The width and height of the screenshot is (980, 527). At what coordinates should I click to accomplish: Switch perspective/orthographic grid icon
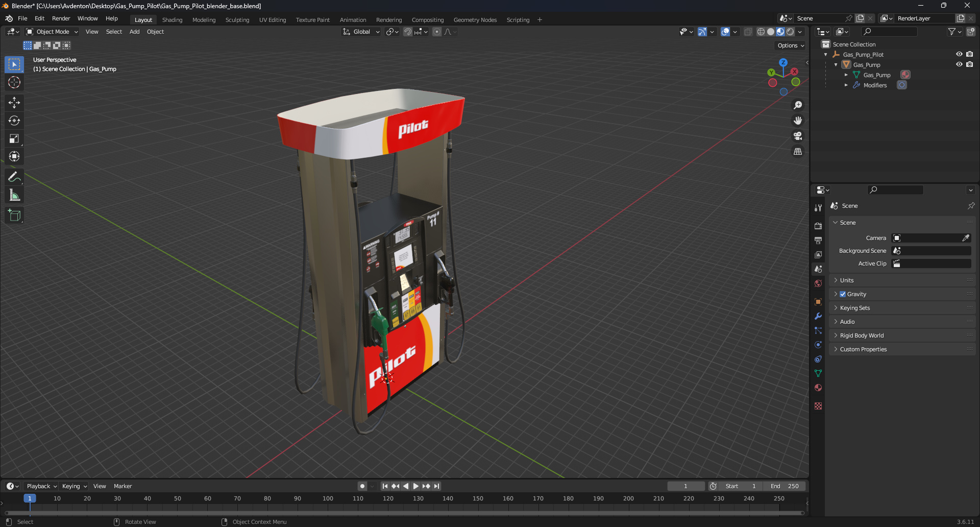[x=798, y=151]
